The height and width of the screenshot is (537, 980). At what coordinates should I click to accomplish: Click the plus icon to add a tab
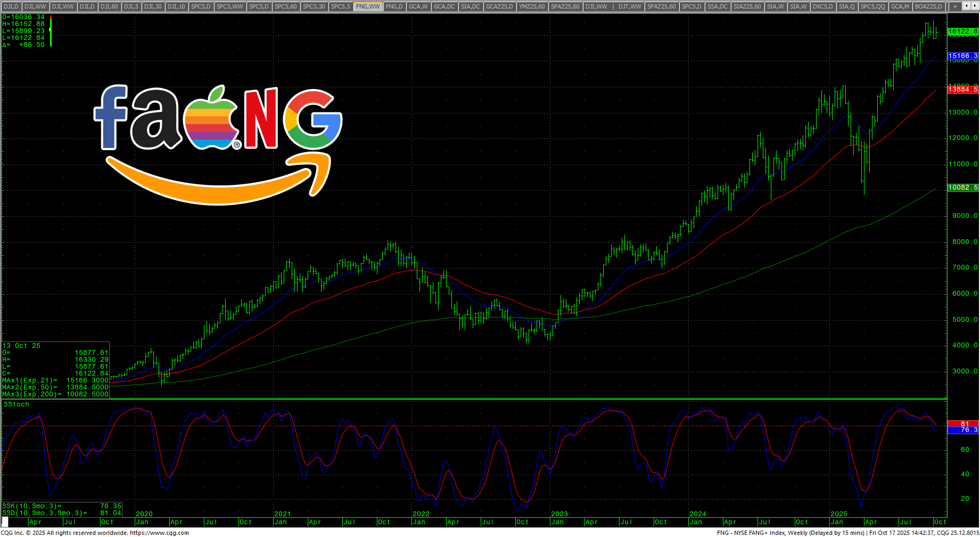click(x=955, y=6)
